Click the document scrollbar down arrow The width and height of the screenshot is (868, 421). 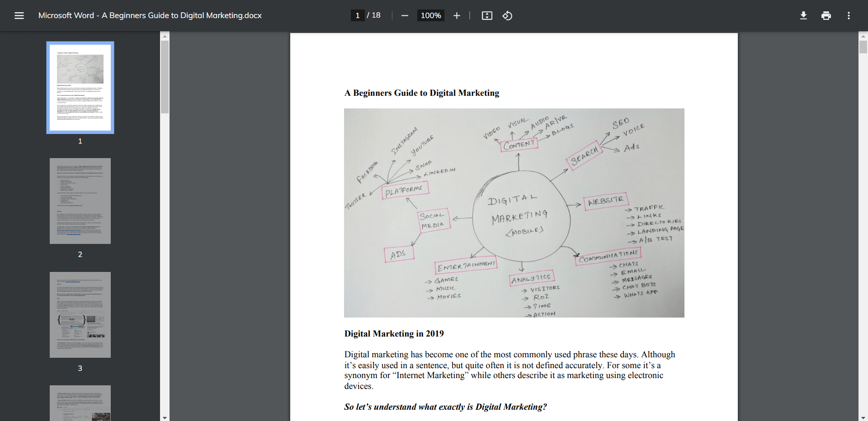click(x=863, y=417)
